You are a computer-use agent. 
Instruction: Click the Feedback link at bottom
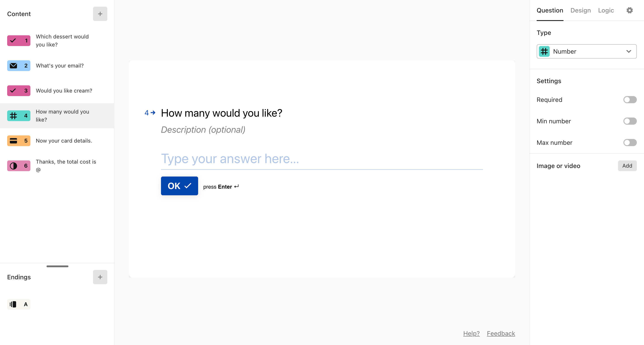coord(501,334)
